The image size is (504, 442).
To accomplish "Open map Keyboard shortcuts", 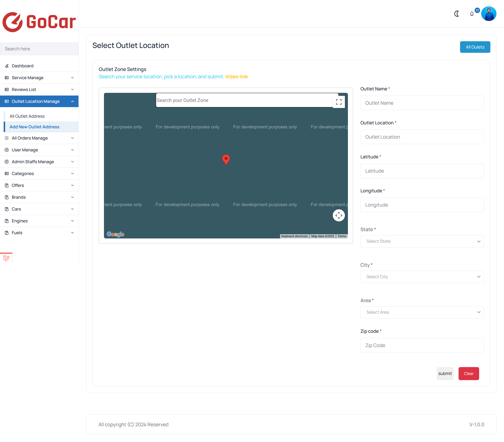I will (x=295, y=236).
